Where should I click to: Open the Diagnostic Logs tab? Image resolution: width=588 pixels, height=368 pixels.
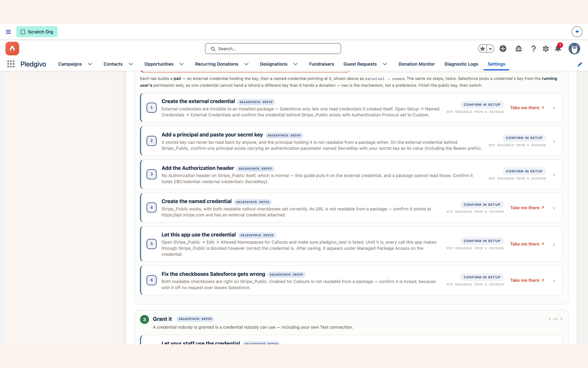(x=461, y=64)
